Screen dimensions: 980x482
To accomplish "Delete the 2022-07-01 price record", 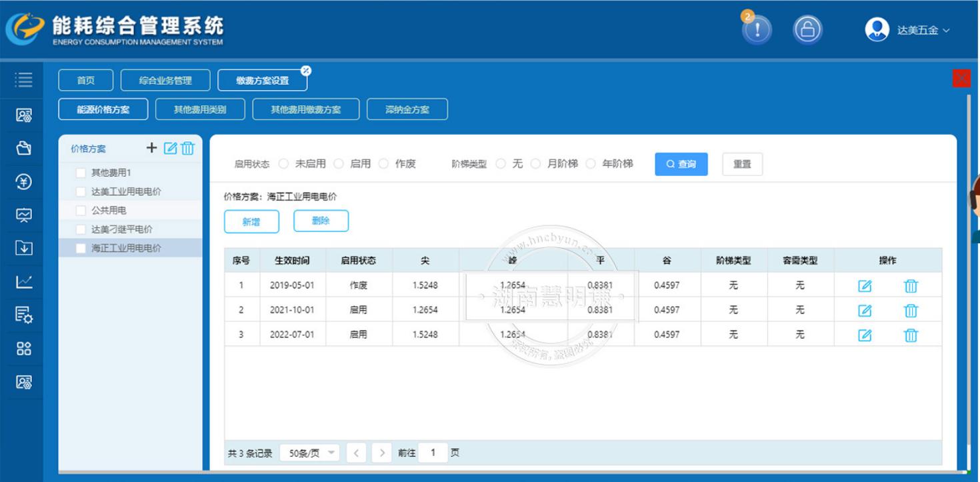I will [911, 335].
